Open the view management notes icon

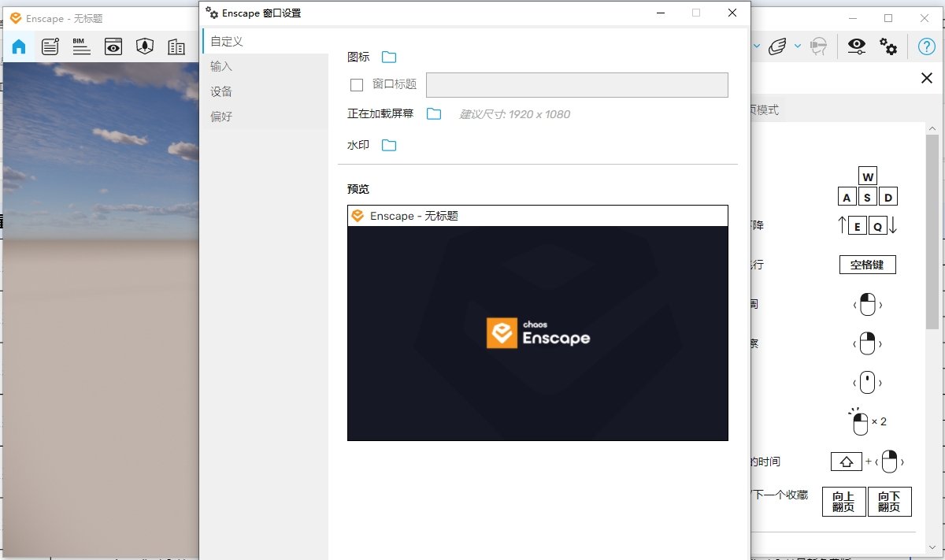click(50, 47)
